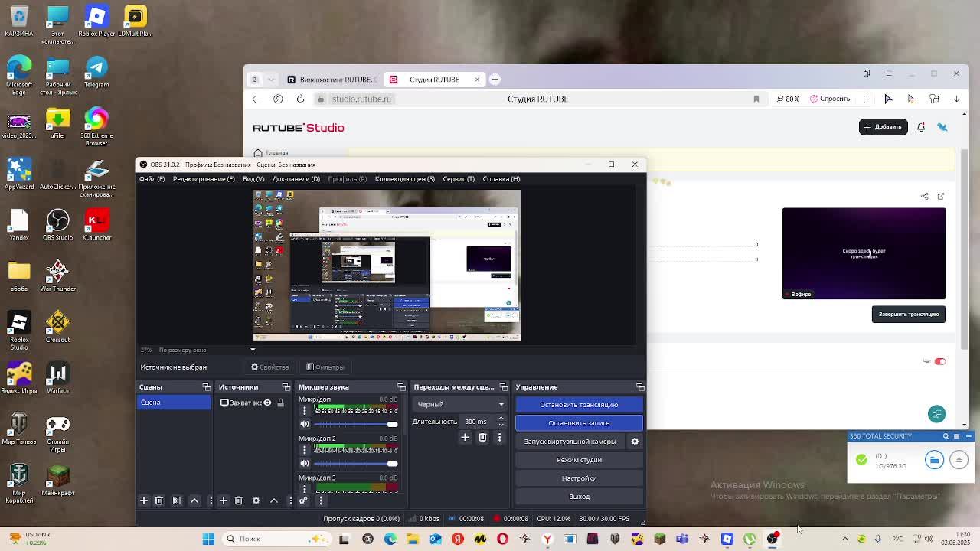Adjust the Микр/доп volume slider
This screenshot has height=551, width=980.
point(356,424)
